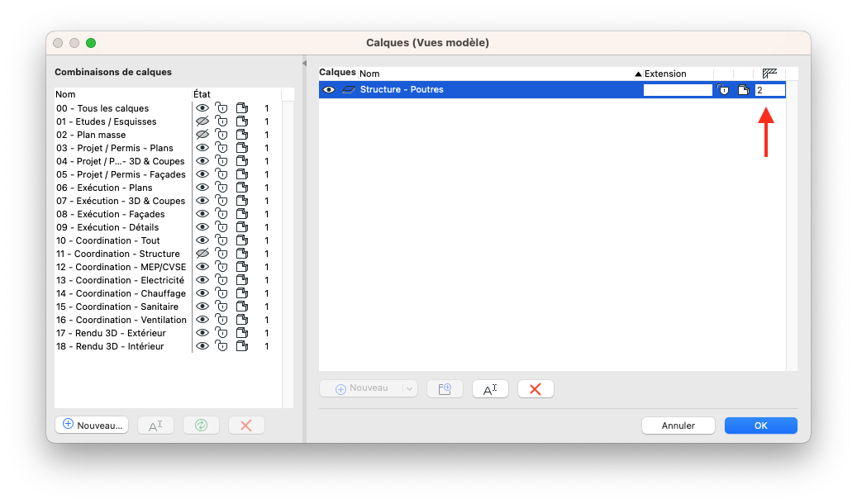Click green zoom window button in title bar

[x=91, y=43]
